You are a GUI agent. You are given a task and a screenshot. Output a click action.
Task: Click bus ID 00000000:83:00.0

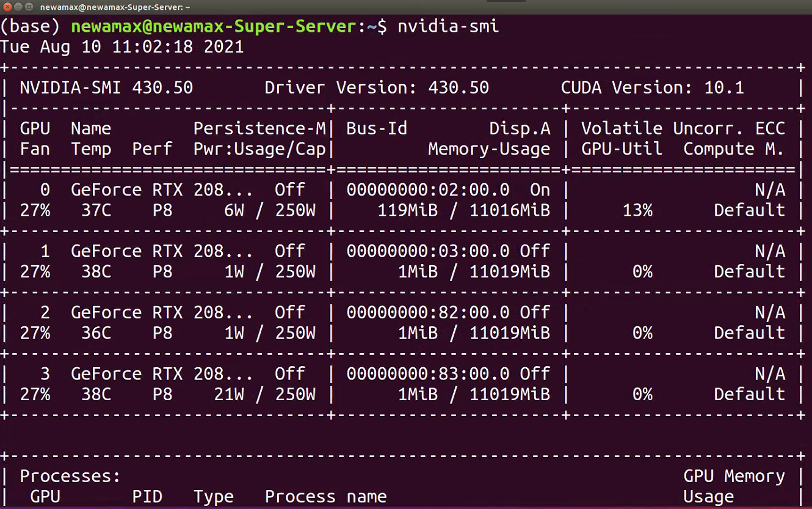point(428,373)
